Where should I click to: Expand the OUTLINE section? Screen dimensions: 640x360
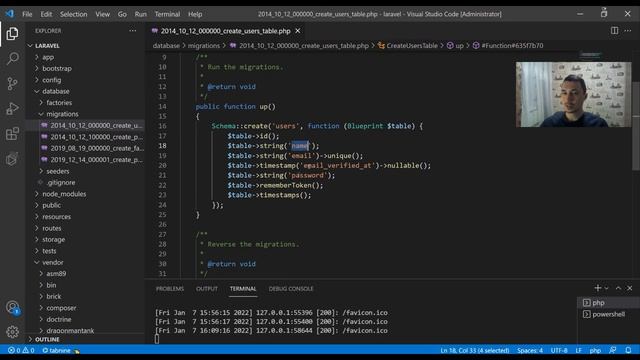point(85,339)
